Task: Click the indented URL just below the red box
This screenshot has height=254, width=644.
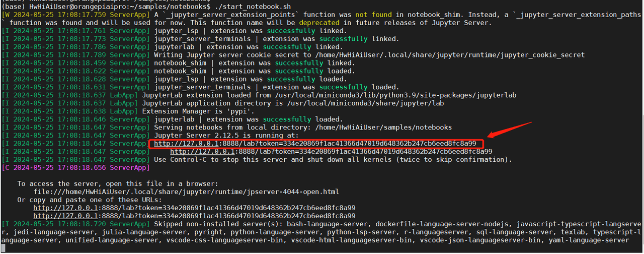Action: tap(331, 152)
